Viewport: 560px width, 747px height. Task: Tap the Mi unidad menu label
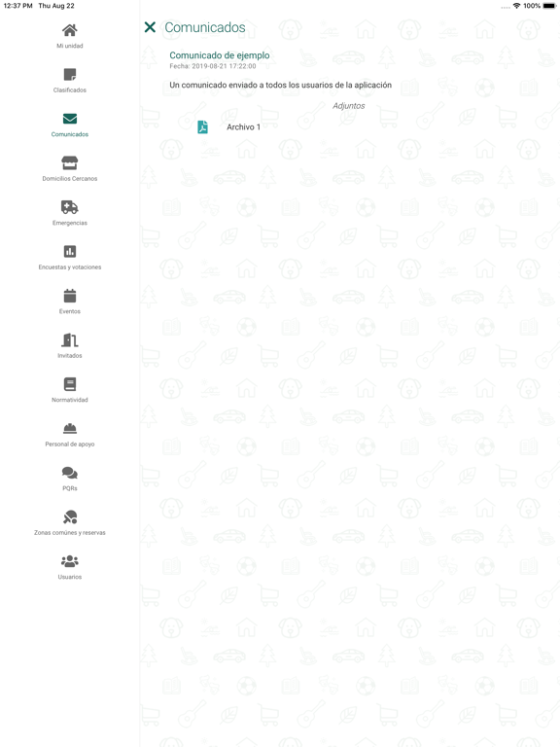point(70,46)
